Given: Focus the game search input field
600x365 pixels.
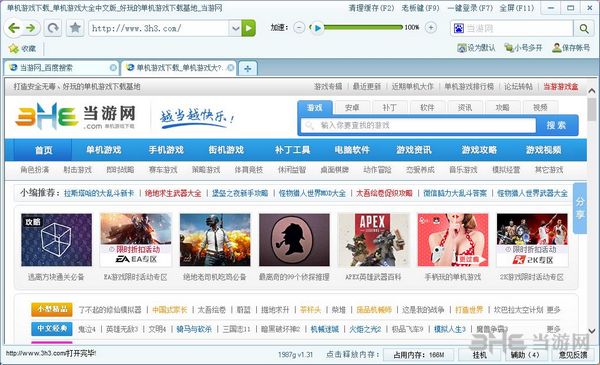Looking at the screenshot, I should coord(418,125).
